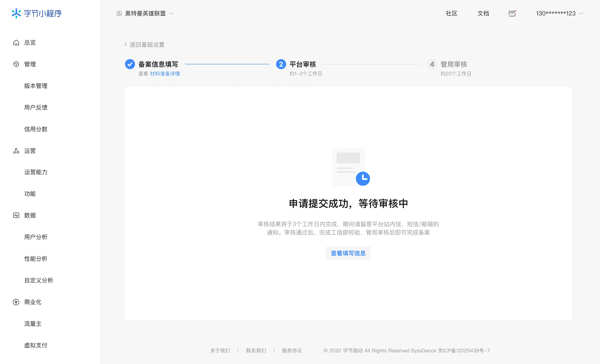Click the app grid icon beside 奥特曼英雄联盟
Image resolution: width=600 pixels, height=364 pixels.
pos(119,13)
